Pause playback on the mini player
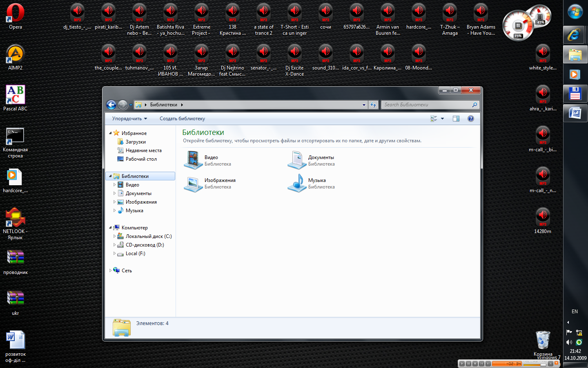The width and height of the screenshot is (588, 368). [468, 364]
